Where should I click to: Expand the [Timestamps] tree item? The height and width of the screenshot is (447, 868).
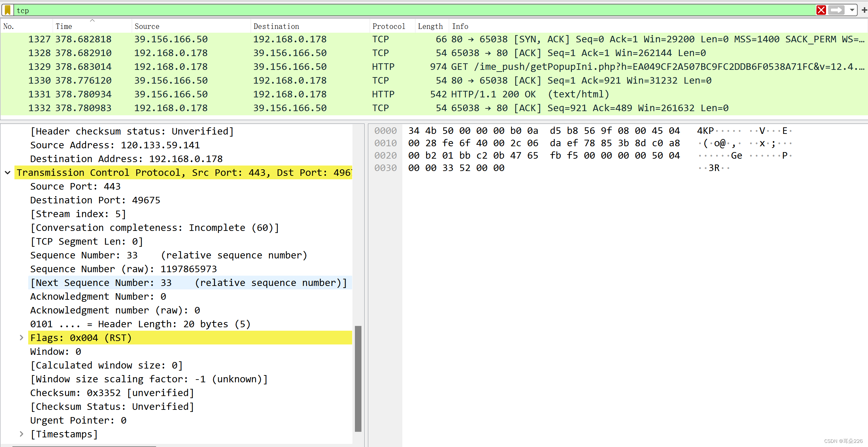tap(22, 434)
